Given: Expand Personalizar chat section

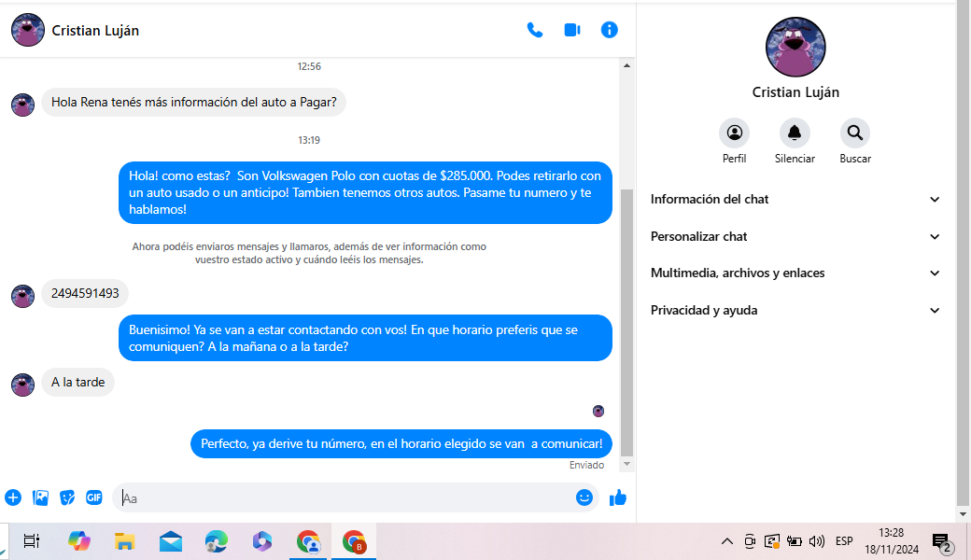Looking at the screenshot, I should 795,236.
